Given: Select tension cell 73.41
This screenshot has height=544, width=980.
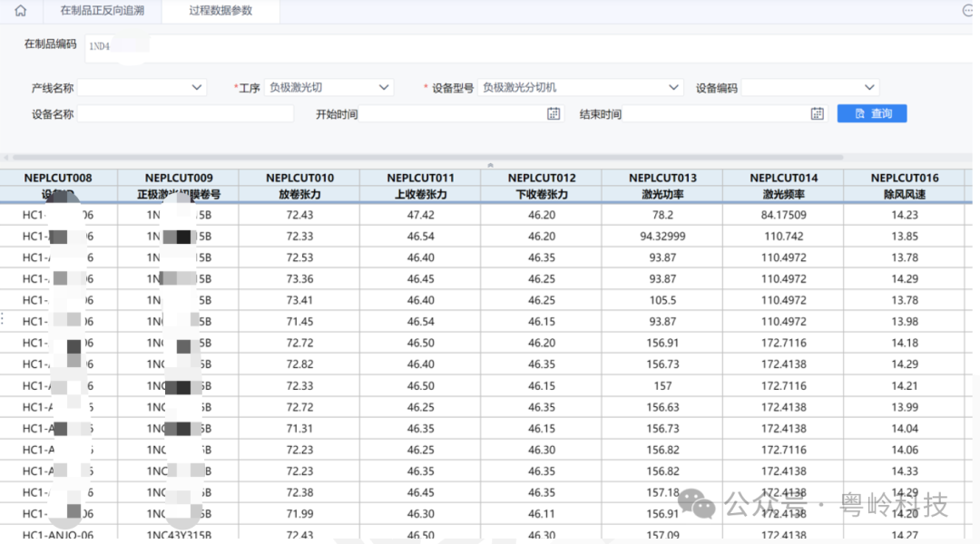Looking at the screenshot, I should (x=299, y=300).
